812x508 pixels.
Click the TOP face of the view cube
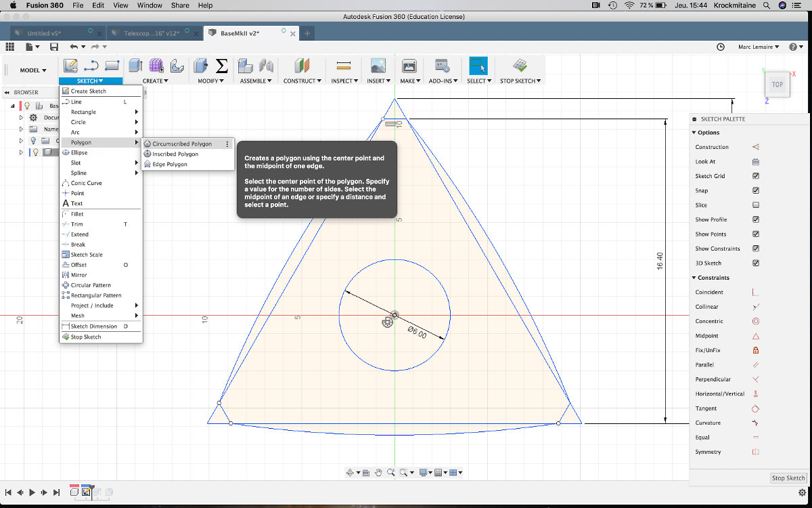tap(777, 85)
